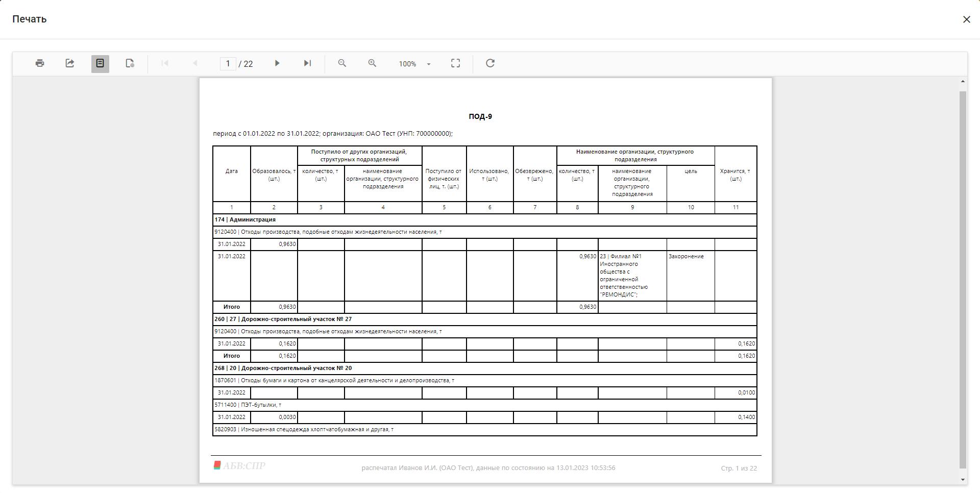The image size is (980, 493).
Task: Click the zoom in magnifier
Action: 372,63
